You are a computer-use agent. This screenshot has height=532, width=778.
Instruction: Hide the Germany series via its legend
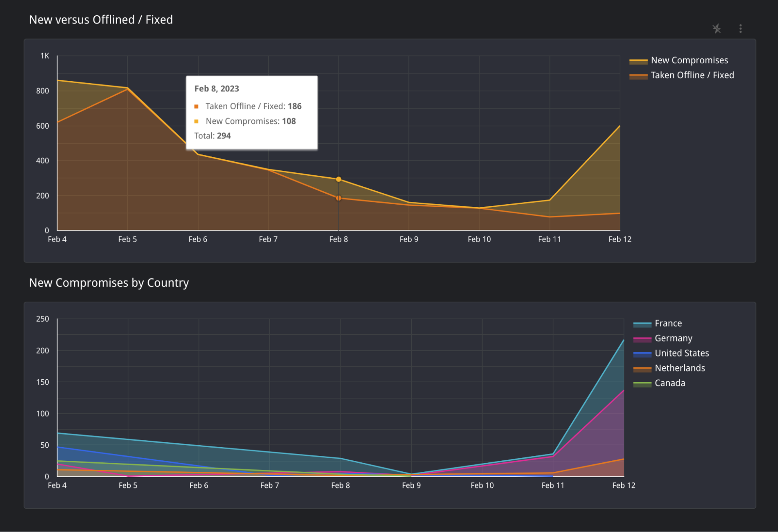[673, 338]
